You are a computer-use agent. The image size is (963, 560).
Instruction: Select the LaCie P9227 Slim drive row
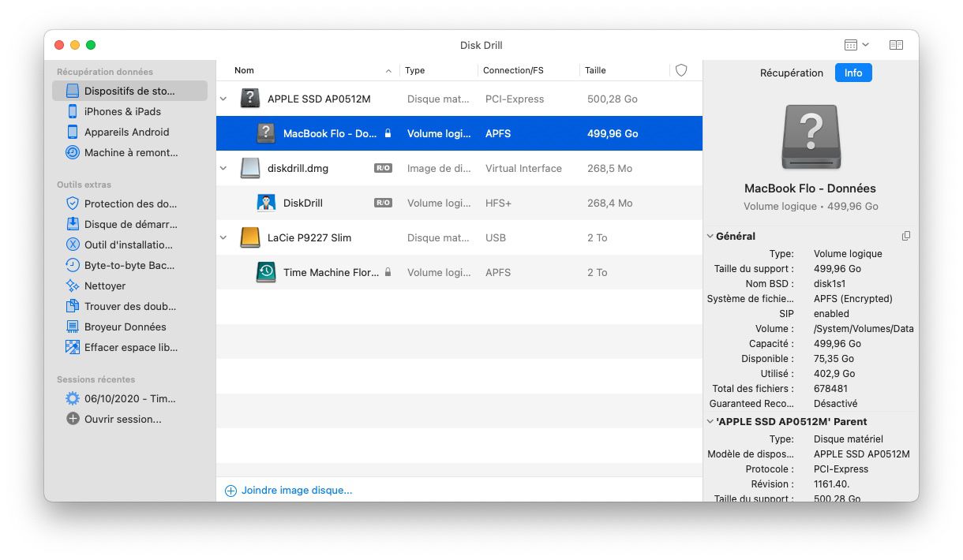[309, 237]
